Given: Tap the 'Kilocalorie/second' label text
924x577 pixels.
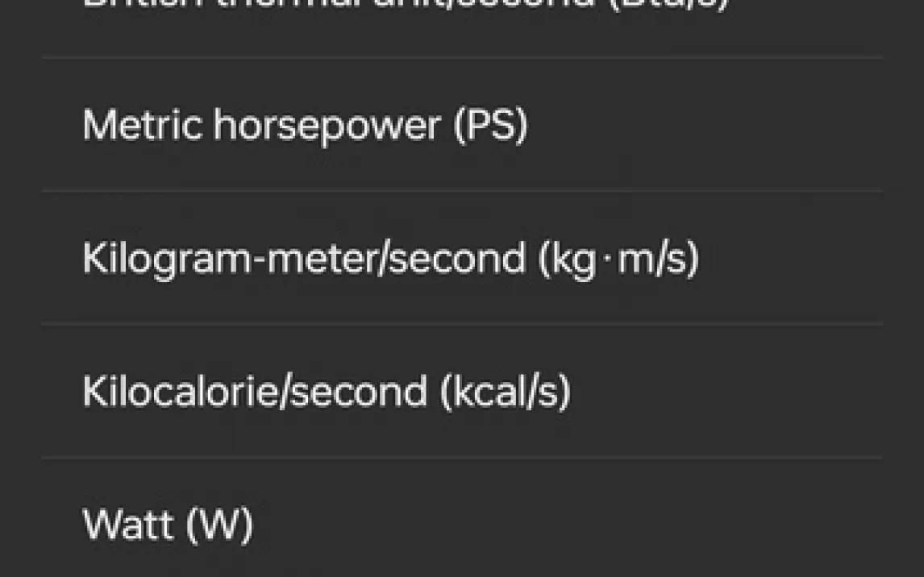Looking at the screenshot, I should 255,392.
